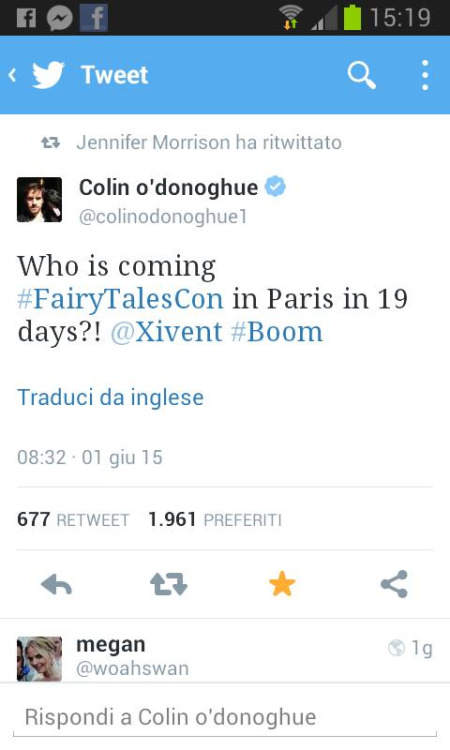Screen dimensions: 450x750
Task: Share the tweet via share icon
Action: coord(395,584)
